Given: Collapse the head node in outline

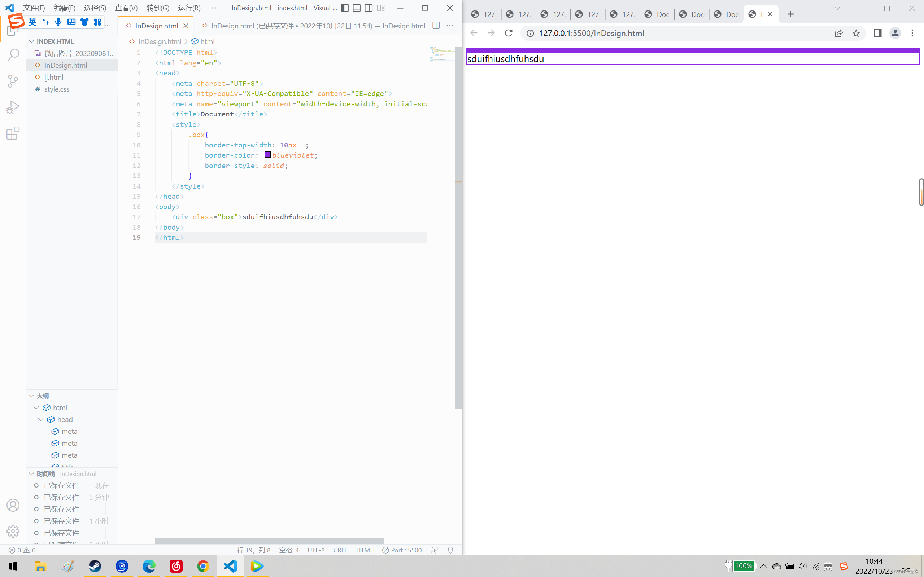Looking at the screenshot, I should point(41,419).
